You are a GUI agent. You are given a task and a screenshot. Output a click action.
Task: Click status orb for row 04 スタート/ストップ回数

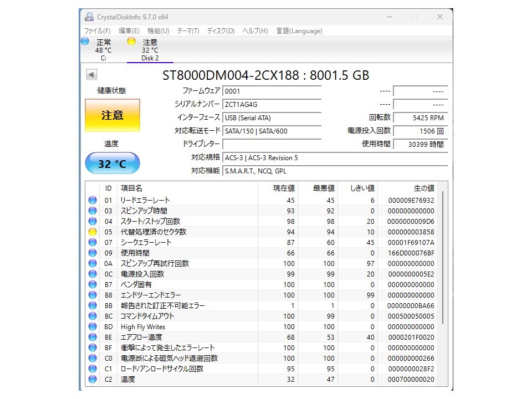pyautogui.click(x=93, y=221)
